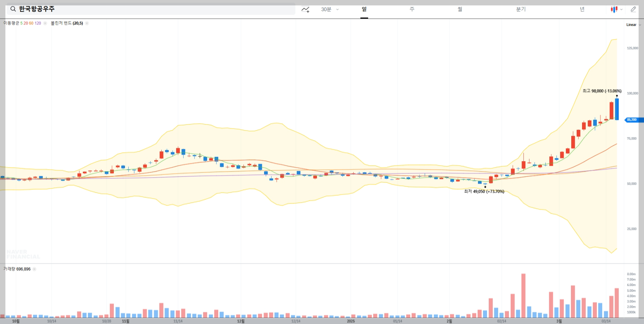Click the 이동평균 indicator label
644x324 pixels.
coord(11,23)
